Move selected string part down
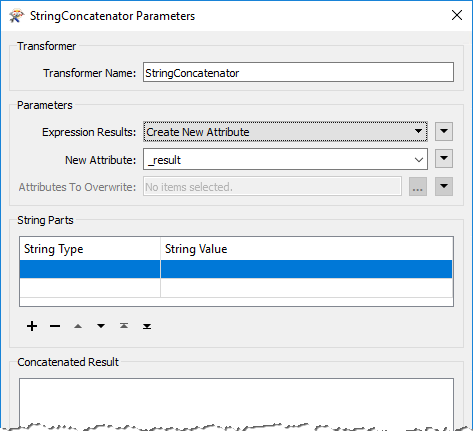 click(101, 326)
